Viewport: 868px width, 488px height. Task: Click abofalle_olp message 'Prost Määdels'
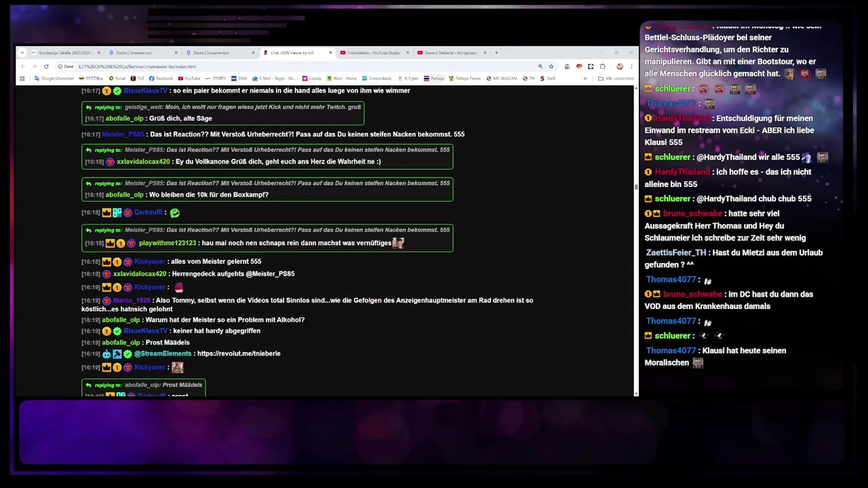pos(167,343)
